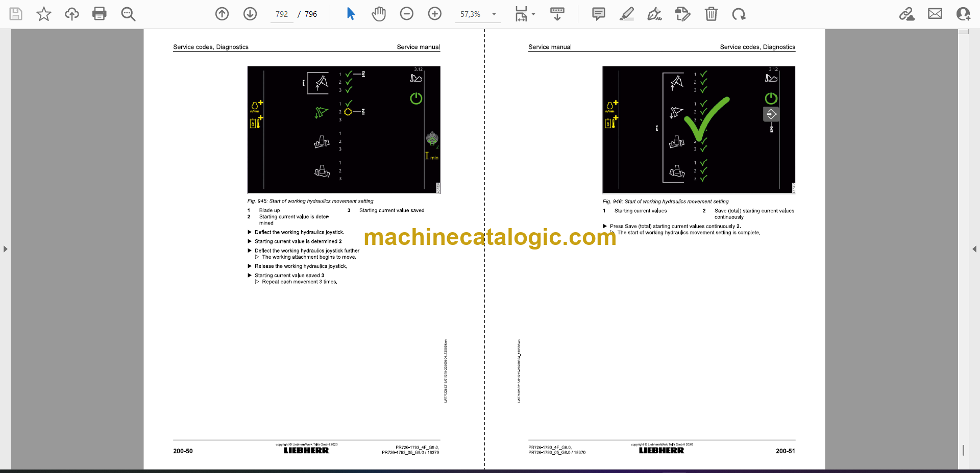The height and width of the screenshot is (473, 980).
Task: Click the 'Fig. 946' caption text
Action: coord(666,202)
